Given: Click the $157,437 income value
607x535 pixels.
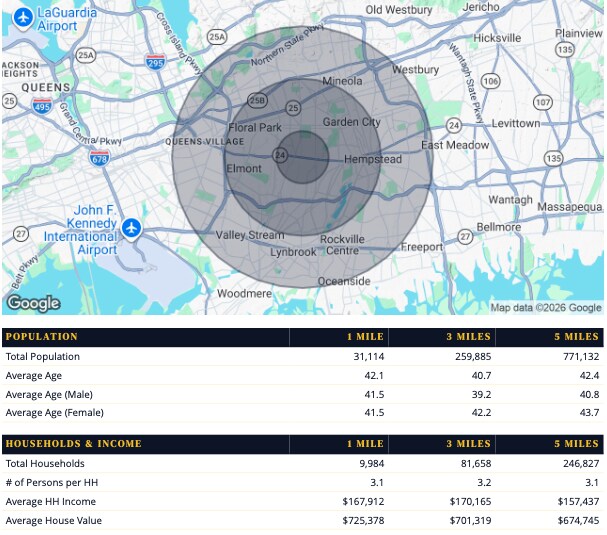Looking at the screenshot, I should tap(578, 502).
